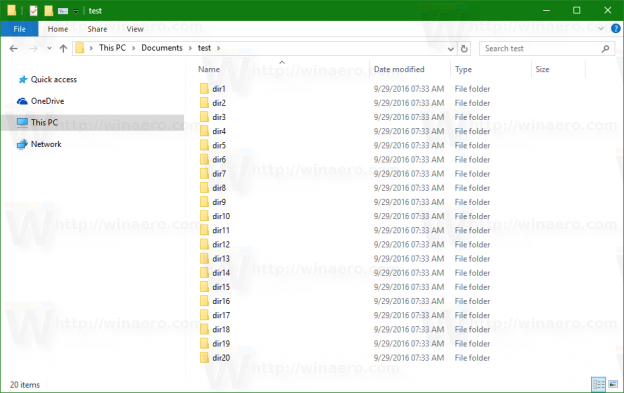624x393 pixels.
Task: Click the folder icon in the address bar
Action: (80, 48)
